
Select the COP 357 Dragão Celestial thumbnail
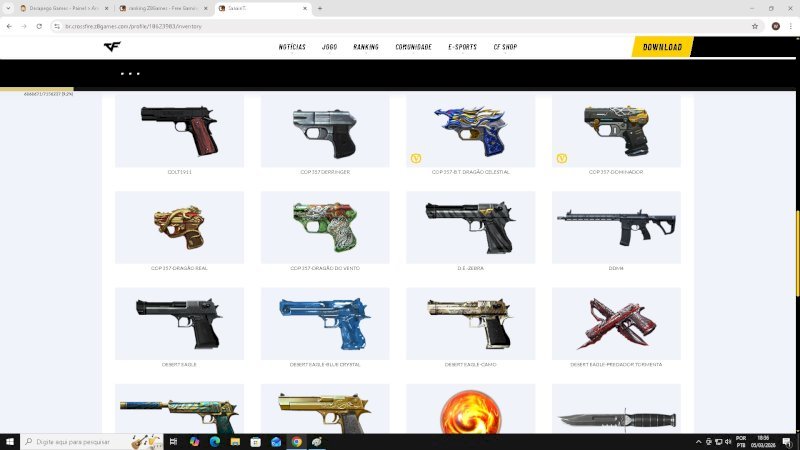(x=470, y=131)
